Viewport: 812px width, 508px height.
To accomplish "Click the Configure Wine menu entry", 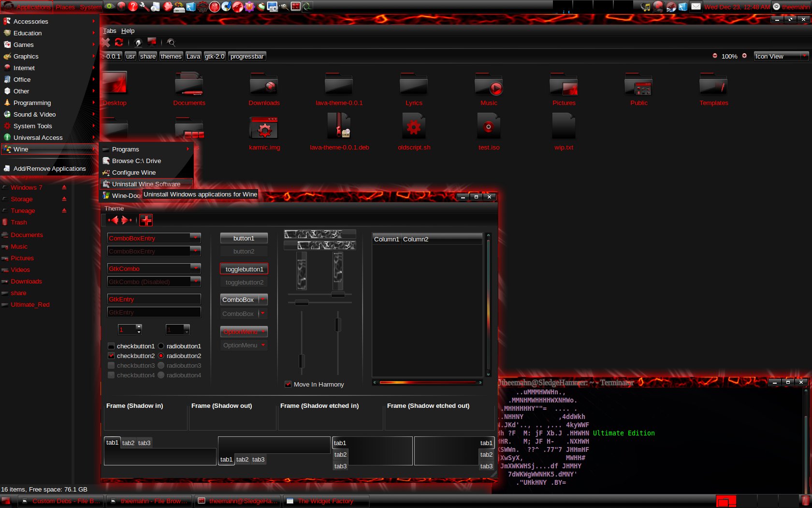I will (146, 172).
